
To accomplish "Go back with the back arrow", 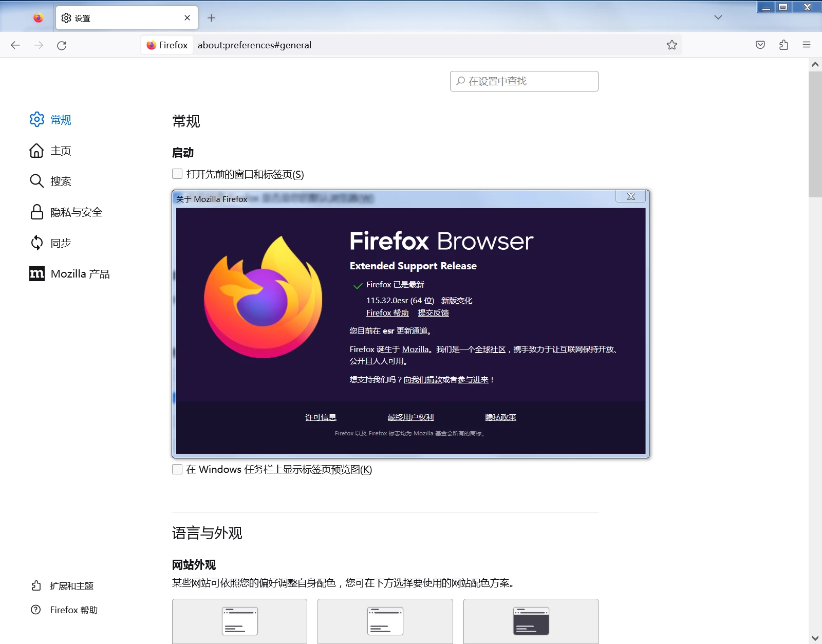I will [15, 45].
